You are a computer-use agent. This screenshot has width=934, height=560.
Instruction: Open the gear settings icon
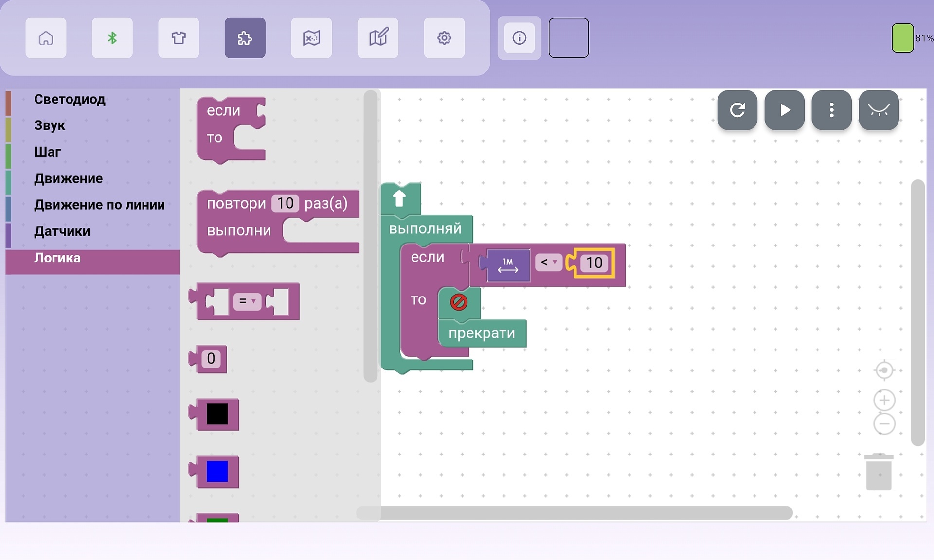tap(444, 38)
